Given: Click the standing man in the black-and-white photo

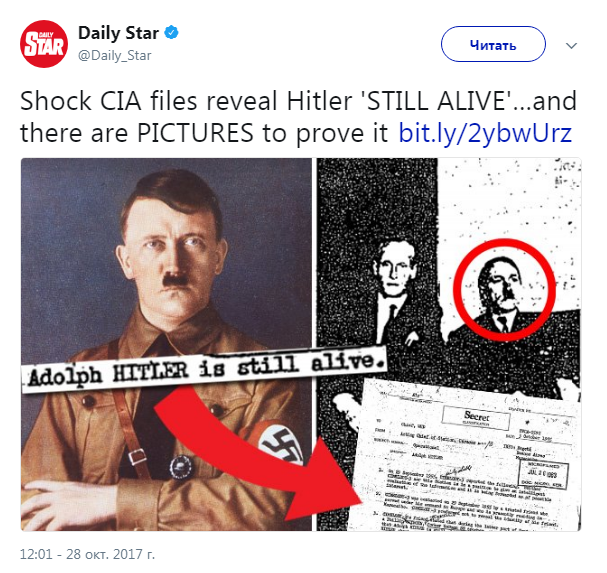Looking at the screenshot, I should (395, 293).
